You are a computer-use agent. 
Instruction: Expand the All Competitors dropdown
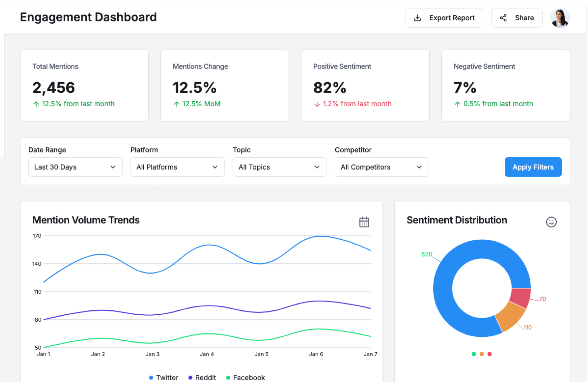pyautogui.click(x=382, y=167)
